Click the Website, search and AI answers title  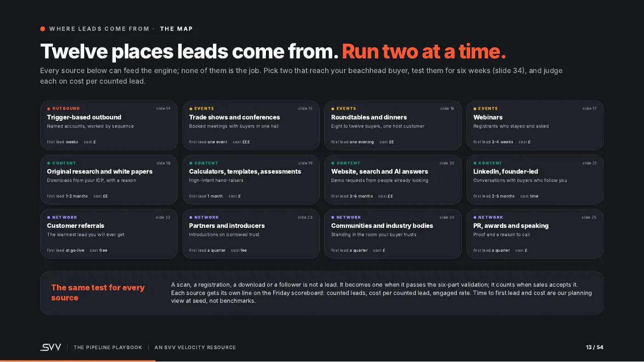(x=379, y=171)
